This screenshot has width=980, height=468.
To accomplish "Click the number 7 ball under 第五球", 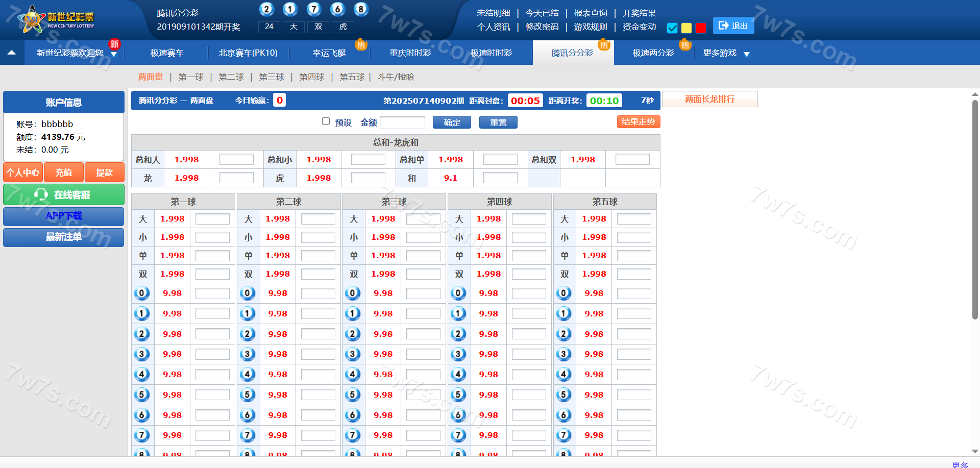I will tap(563, 435).
